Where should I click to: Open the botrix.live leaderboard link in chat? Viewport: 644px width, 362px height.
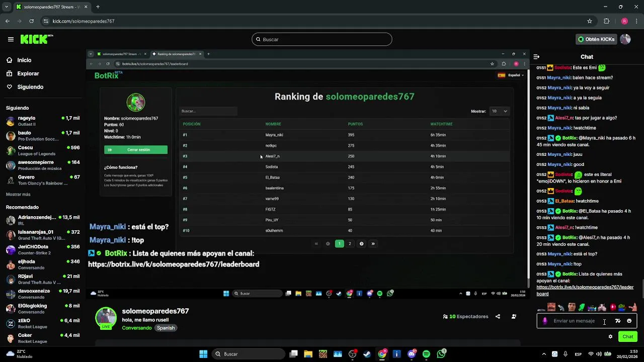585,290
